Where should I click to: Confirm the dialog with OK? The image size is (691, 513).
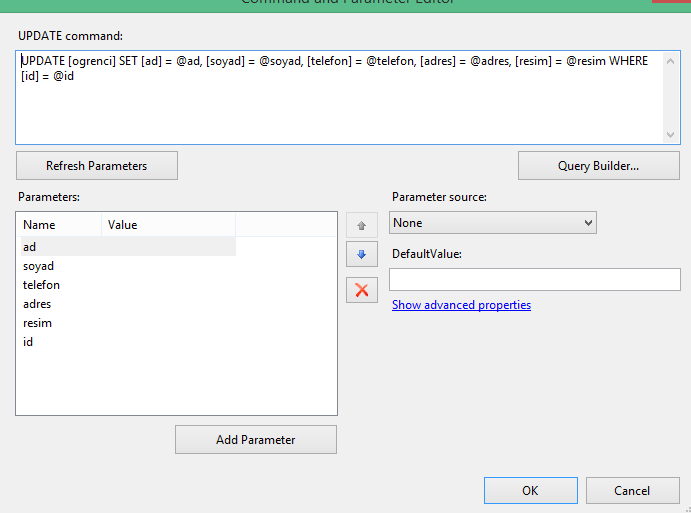click(530, 490)
